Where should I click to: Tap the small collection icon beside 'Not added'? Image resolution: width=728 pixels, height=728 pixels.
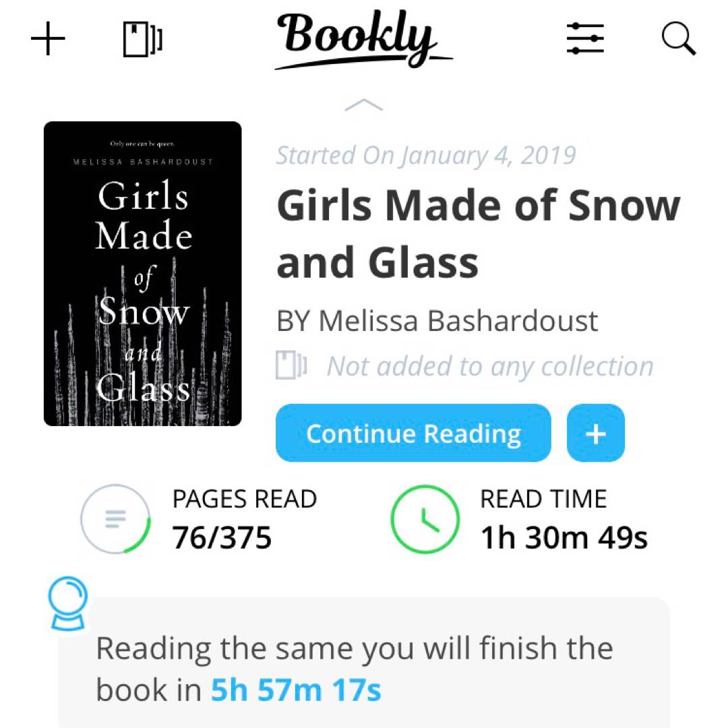291,367
